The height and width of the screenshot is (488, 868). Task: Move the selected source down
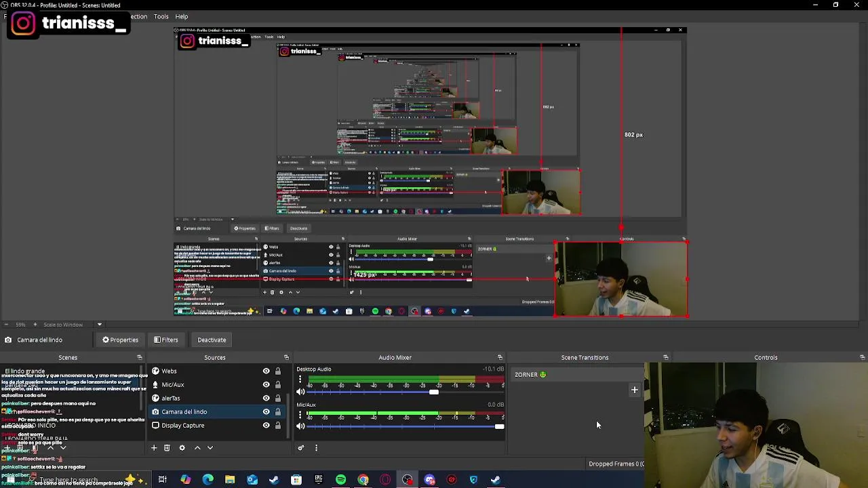tap(210, 447)
